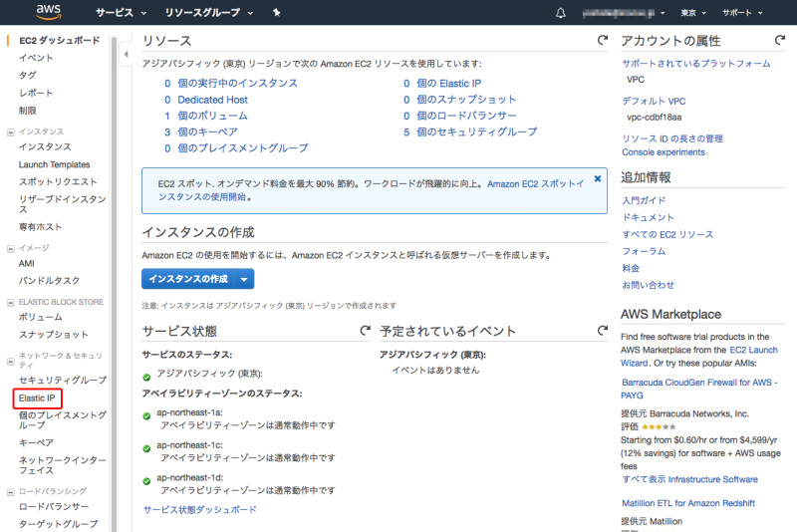Open ボリューム in the sidebar
This screenshot has height=532, width=797.
point(40,318)
